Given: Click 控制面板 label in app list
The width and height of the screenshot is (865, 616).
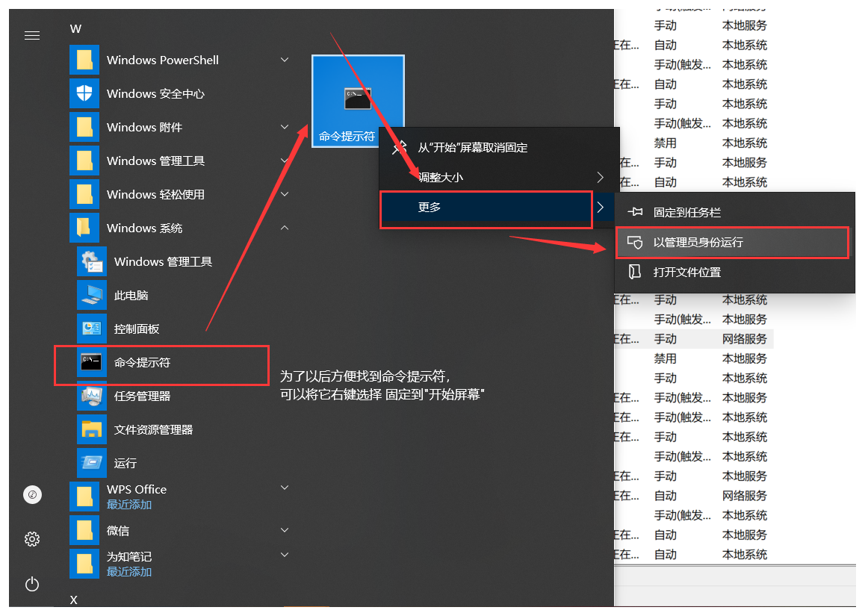Looking at the screenshot, I should tap(136, 329).
